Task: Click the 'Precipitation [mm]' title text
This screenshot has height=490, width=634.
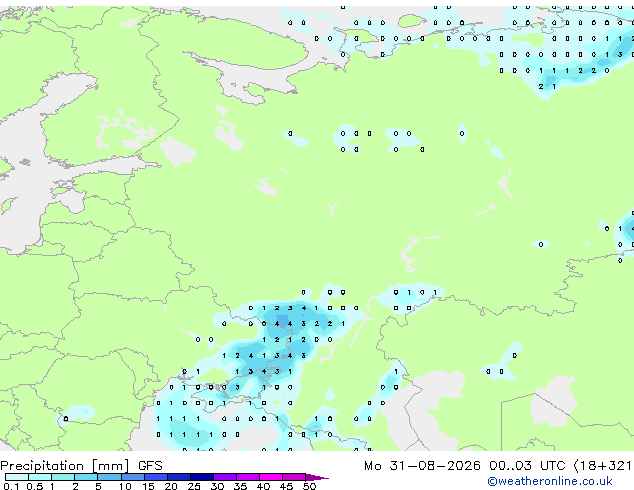Action: tap(65, 466)
